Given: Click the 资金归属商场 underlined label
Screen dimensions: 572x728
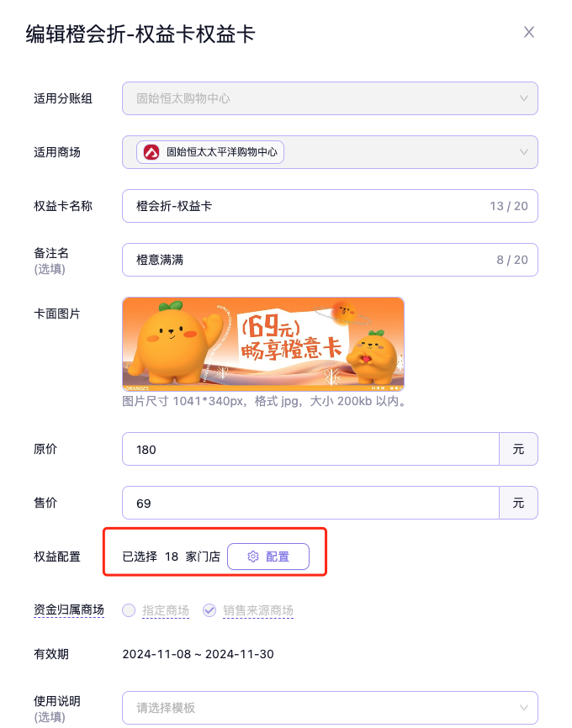Looking at the screenshot, I should pyautogui.click(x=69, y=610).
